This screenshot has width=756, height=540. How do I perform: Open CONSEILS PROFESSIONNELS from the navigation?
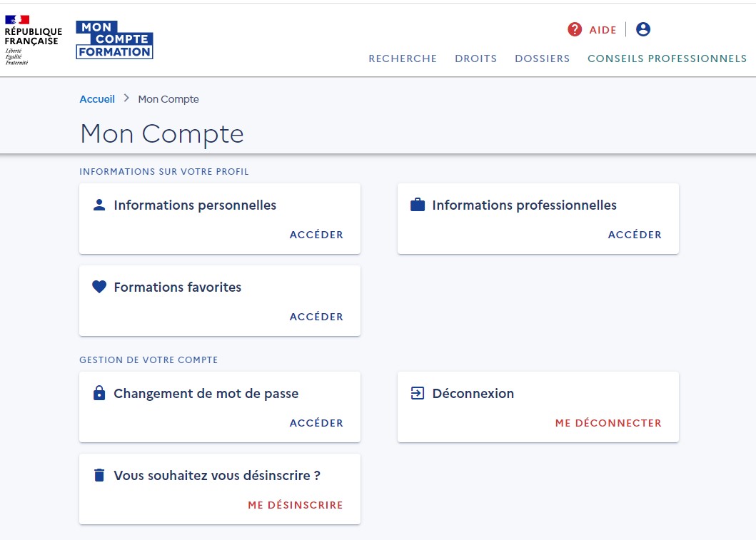pyautogui.click(x=666, y=58)
